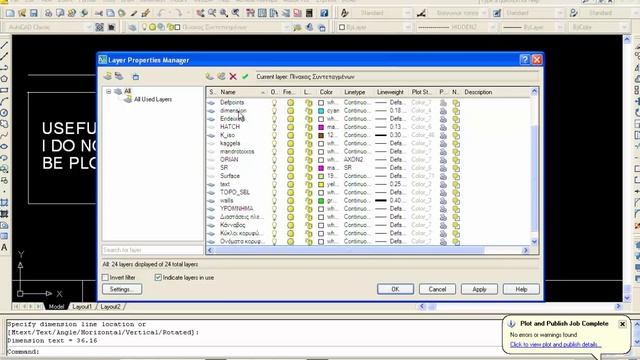Viewport: 640px width, 360px height.
Task: Open the ByLayer lineweight dropdown
Action: pos(560,27)
